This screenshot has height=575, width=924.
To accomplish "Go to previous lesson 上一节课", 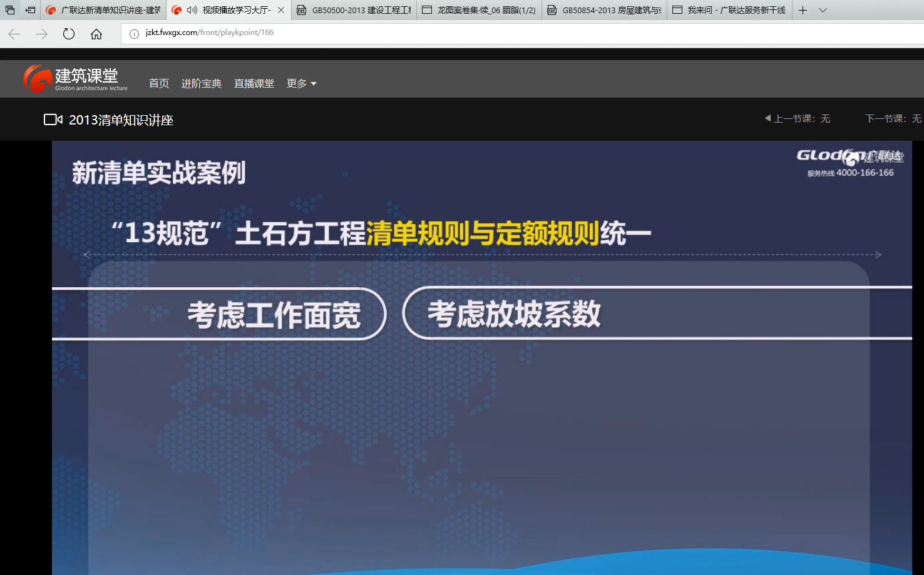I will [x=798, y=118].
